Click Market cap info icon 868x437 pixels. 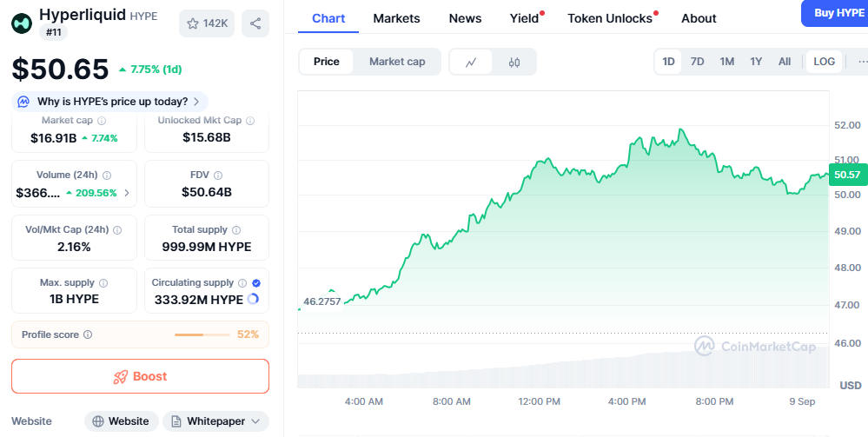(102, 121)
